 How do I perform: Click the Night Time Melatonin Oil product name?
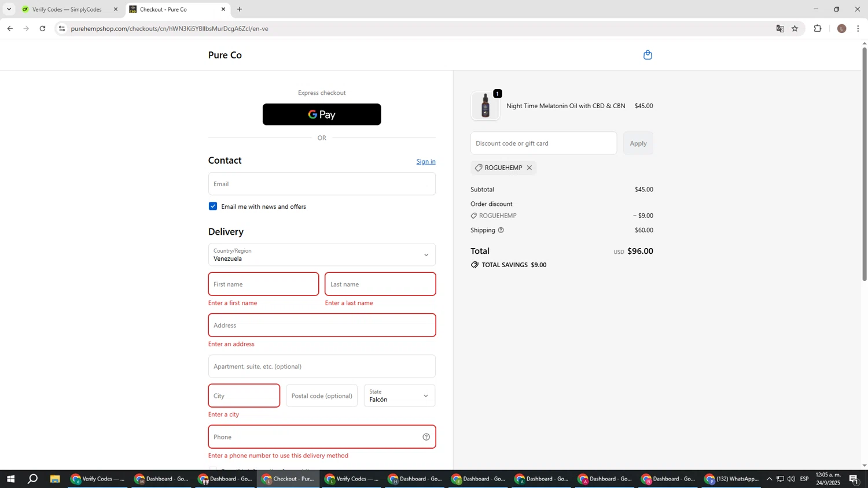coord(566,106)
